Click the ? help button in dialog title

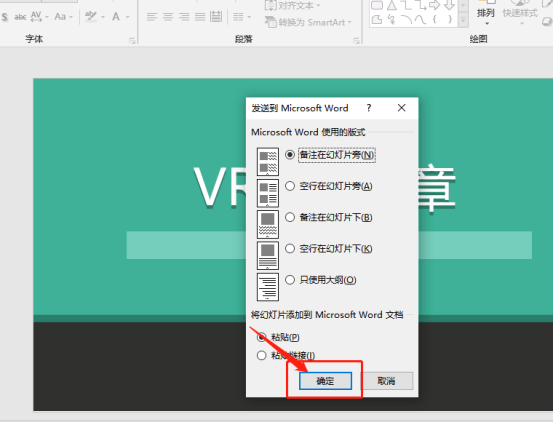point(369,108)
